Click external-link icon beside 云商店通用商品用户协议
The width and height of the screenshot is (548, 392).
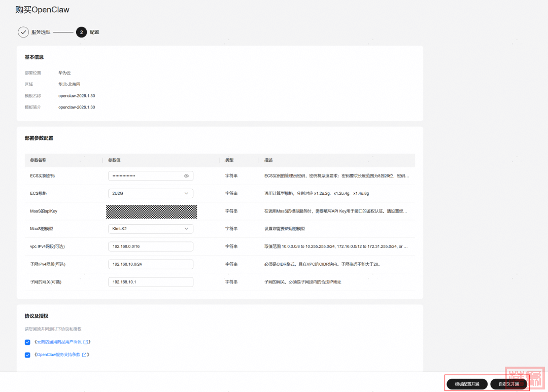(85, 342)
